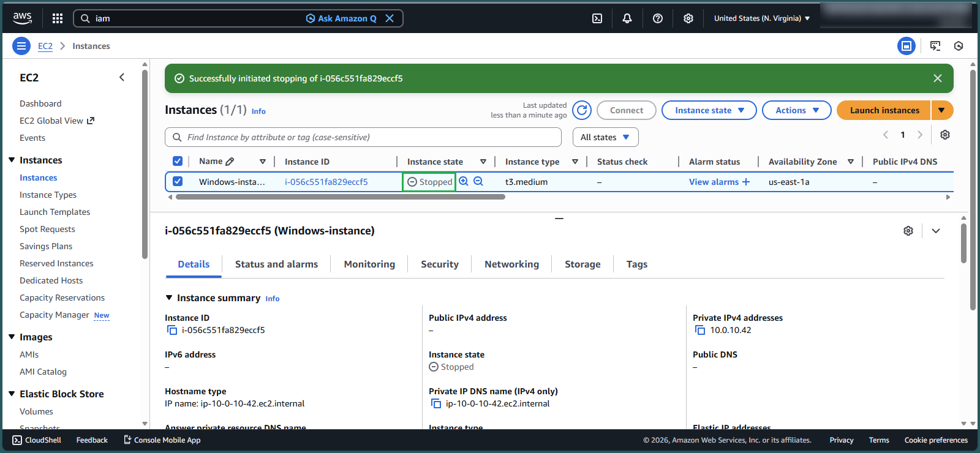Image resolution: width=980 pixels, height=453 pixels.
Task: Collapse the Instance summary section
Action: 169,298
